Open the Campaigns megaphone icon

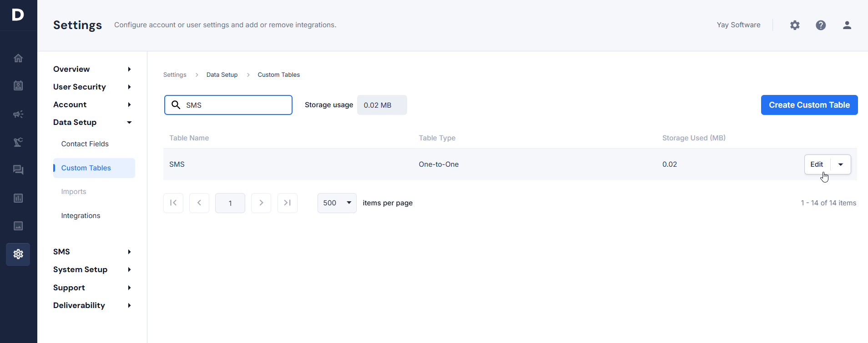18,114
